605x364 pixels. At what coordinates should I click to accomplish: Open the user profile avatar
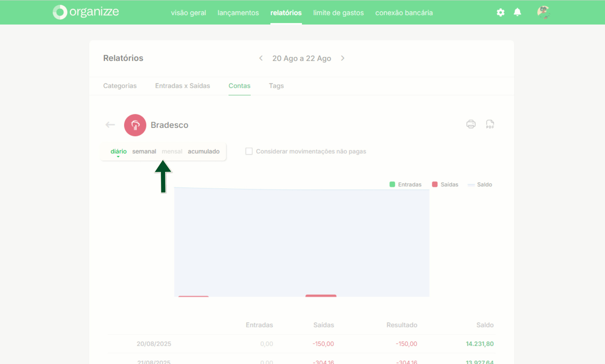coord(543,12)
